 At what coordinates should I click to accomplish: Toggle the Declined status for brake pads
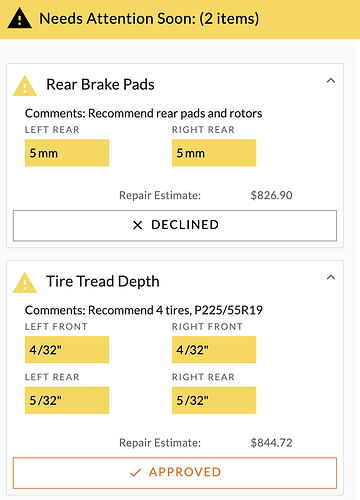pyautogui.click(x=175, y=225)
